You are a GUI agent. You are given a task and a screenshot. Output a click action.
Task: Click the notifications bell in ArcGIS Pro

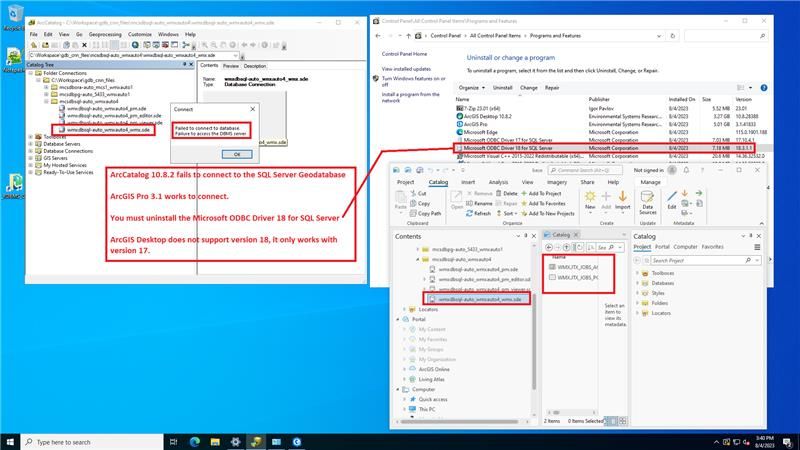pyautogui.click(x=686, y=170)
